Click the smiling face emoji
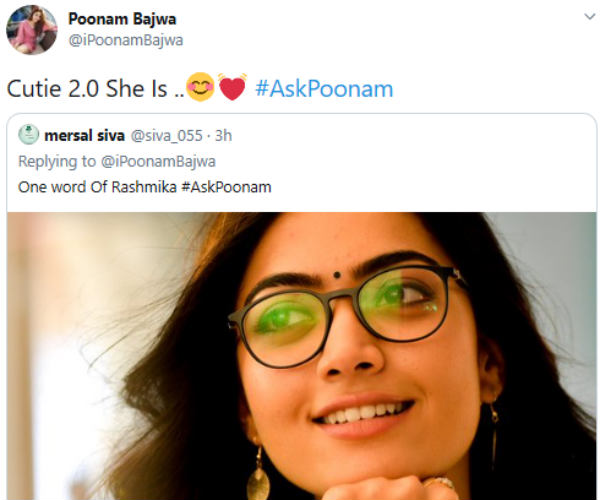This screenshot has height=500, width=600. tap(200, 87)
